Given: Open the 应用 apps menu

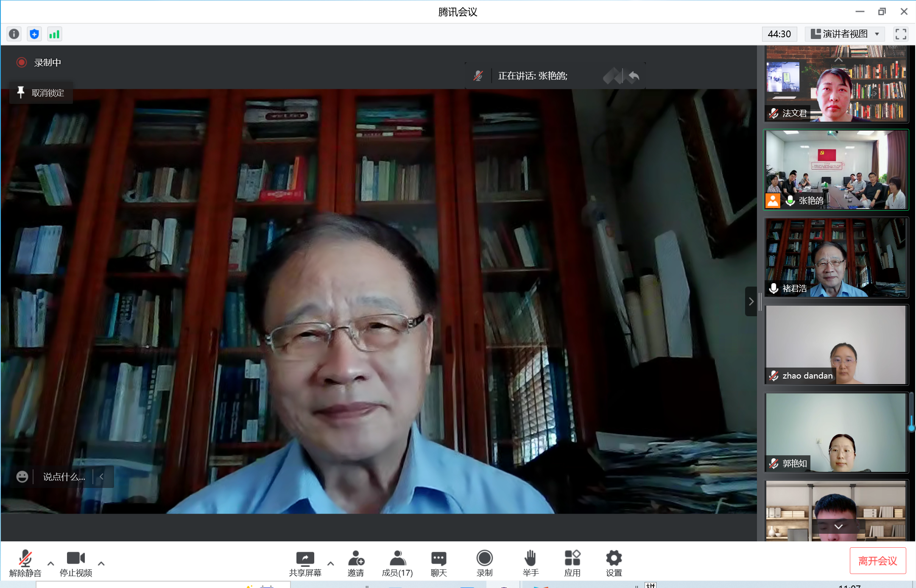Looking at the screenshot, I should [572, 563].
